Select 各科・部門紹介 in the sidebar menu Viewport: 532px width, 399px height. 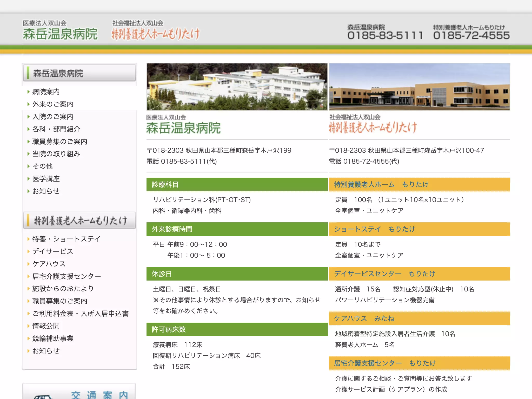56,129
